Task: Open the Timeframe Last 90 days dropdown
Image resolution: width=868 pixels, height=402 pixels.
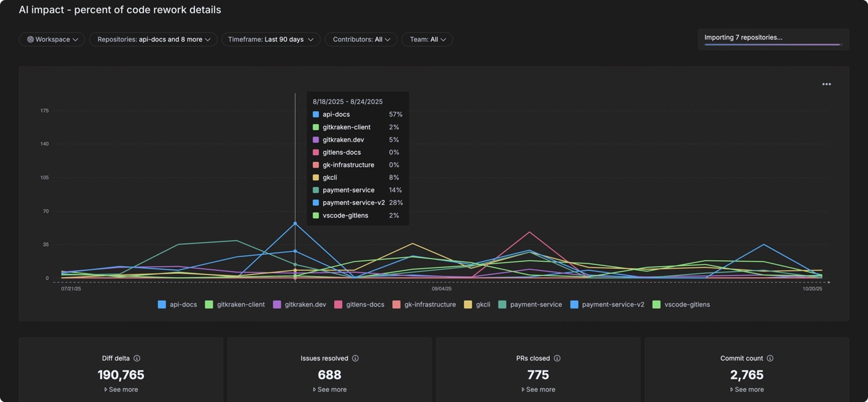Action: tap(271, 39)
